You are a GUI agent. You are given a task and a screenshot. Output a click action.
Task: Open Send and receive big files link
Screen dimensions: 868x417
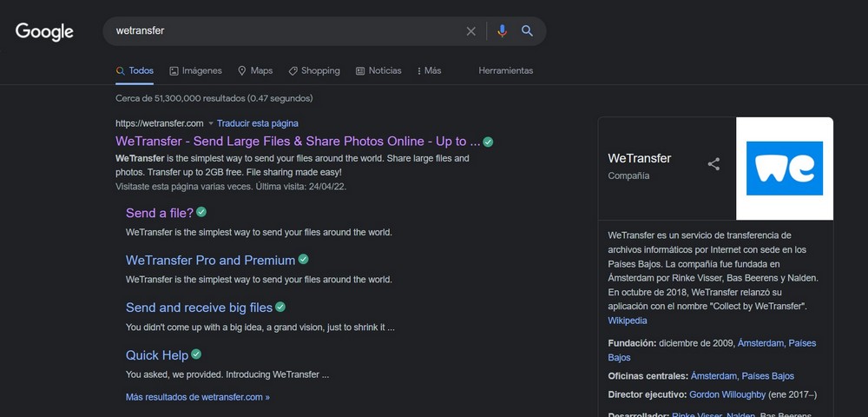199,308
